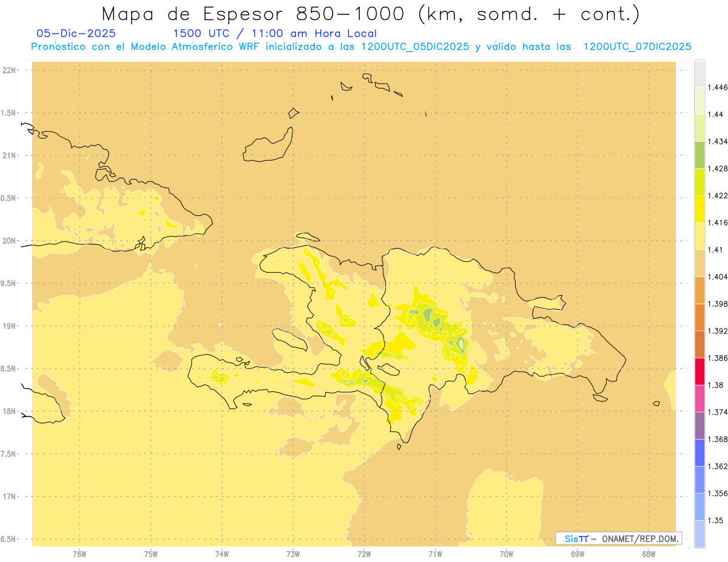Click the latitude label "1.5N"
Viewport: 728px width, 562px height.
8,113
